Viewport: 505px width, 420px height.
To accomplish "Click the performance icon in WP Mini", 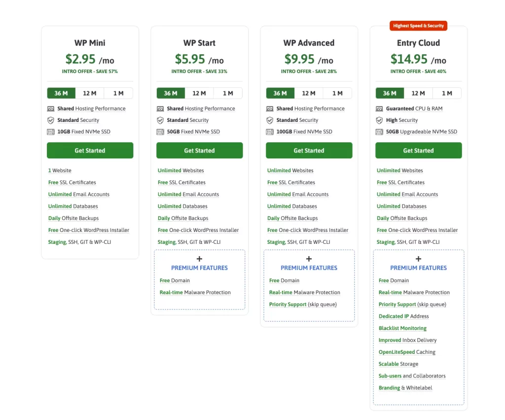I will pos(51,109).
